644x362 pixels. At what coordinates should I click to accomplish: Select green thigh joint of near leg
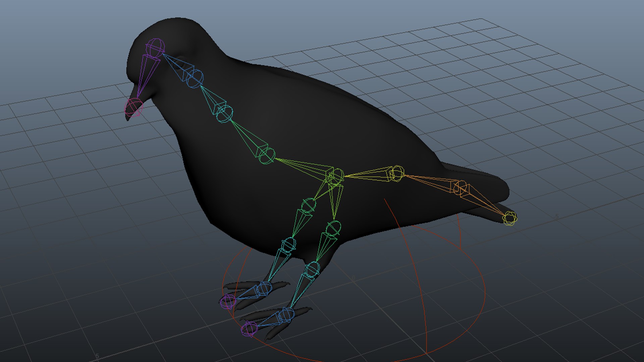point(333,228)
